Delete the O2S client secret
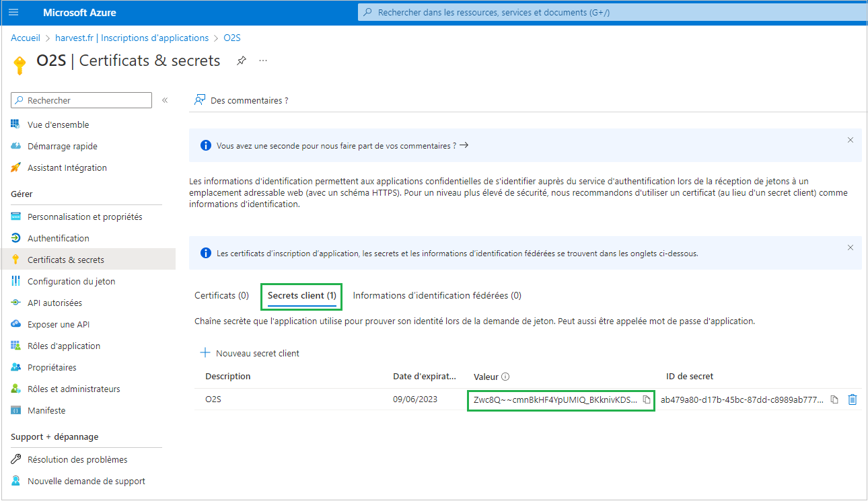The width and height of the screenshot is (868, 501). coord(853,399)
